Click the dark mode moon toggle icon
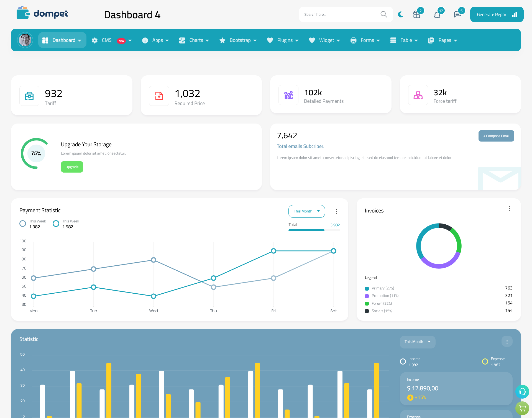The image size is (532, 418). 400,14
